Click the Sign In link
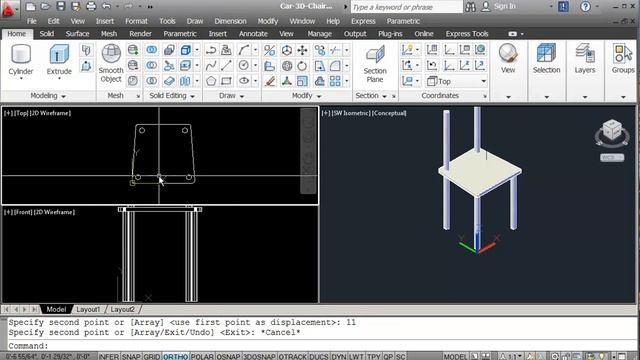 click(504, 6)
